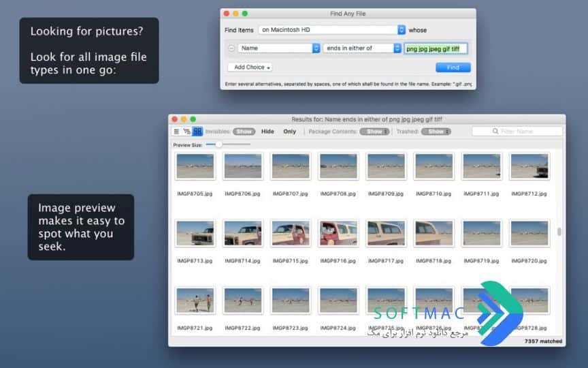Screen dimensions: 588x368
Task: Select thumbnail IMGP8717.jpg
Action: (x=386, y=233)
